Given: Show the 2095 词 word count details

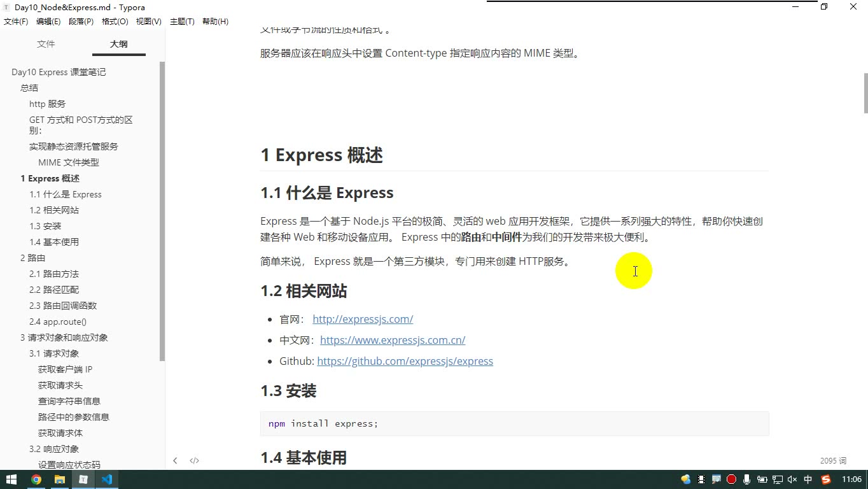Looking at the screenshot, I should pyautogui.click(x=833, y=460).
